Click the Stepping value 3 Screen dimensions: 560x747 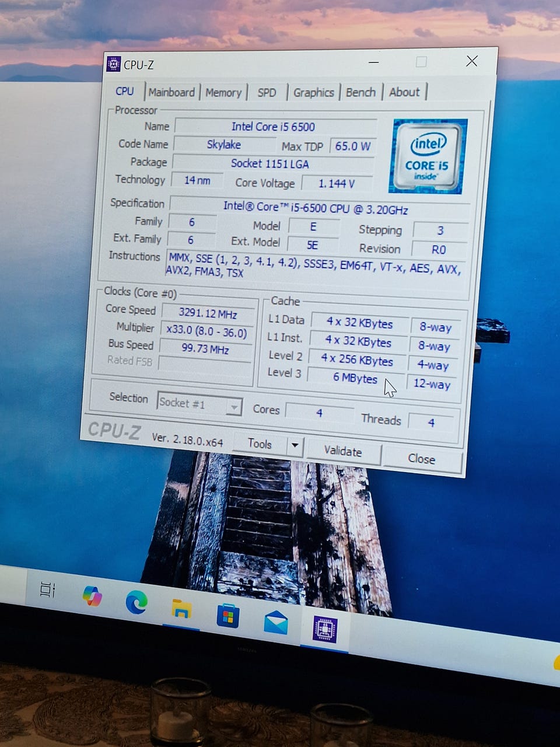coord(440,231)
